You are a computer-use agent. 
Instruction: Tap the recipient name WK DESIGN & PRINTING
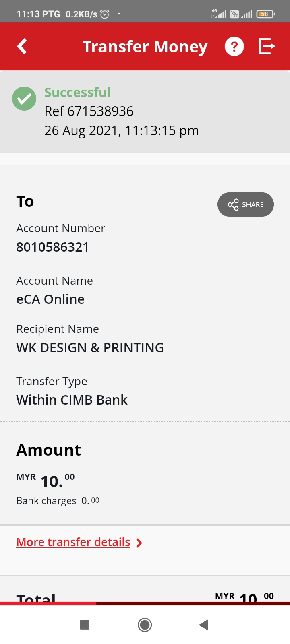[90, 347]
